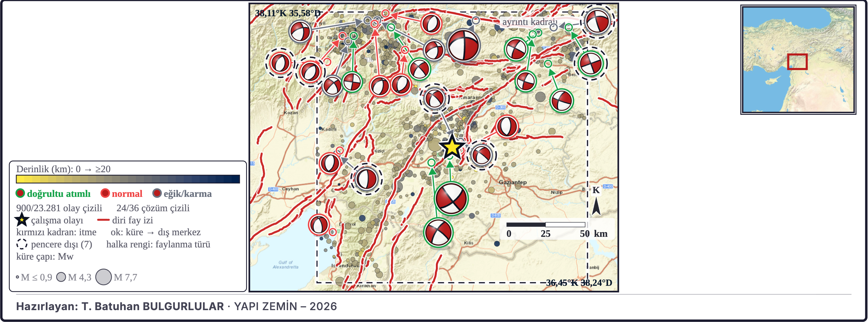Click the 'ok: küre → dış merkez' note
Screen dimensions: 868x322
tap(156, 232)
